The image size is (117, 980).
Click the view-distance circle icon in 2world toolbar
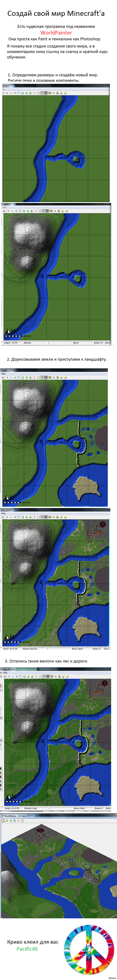[x=46, y=377]
